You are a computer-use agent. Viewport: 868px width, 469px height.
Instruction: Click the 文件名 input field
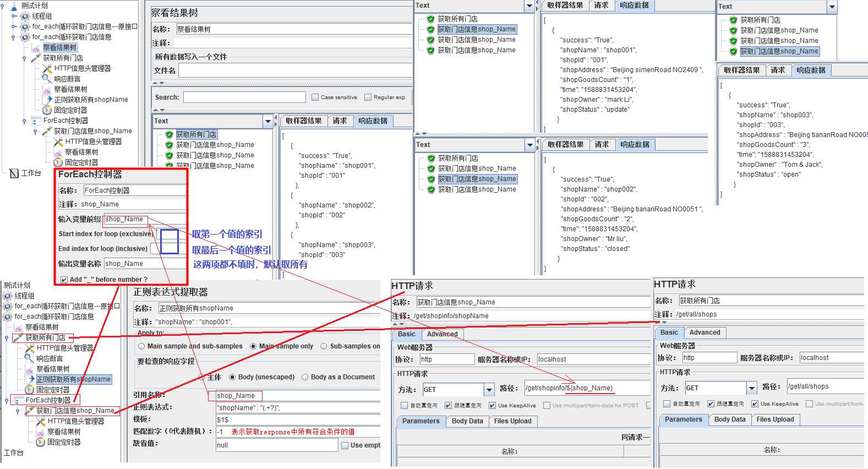(295, 70)
